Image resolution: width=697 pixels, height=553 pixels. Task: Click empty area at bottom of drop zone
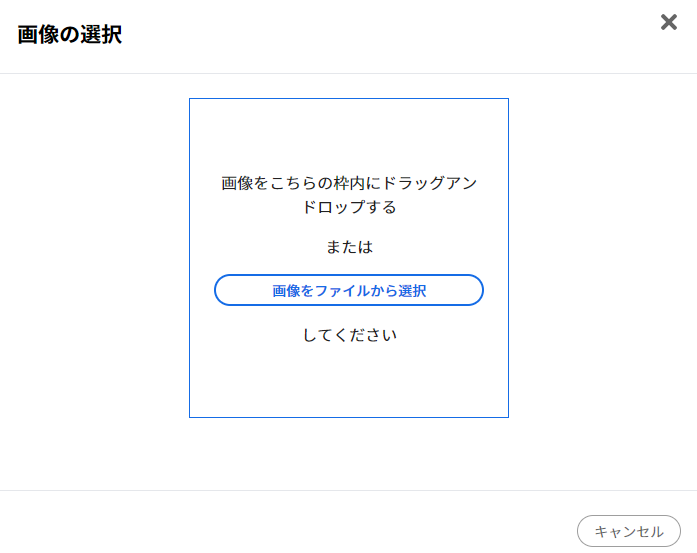pos(349,382)
